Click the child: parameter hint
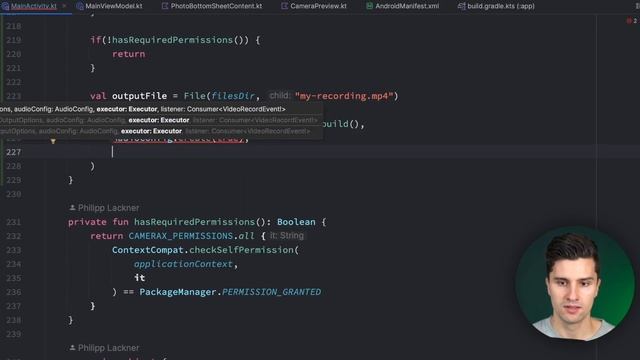640x360 pixels. (x=280, y=96)
